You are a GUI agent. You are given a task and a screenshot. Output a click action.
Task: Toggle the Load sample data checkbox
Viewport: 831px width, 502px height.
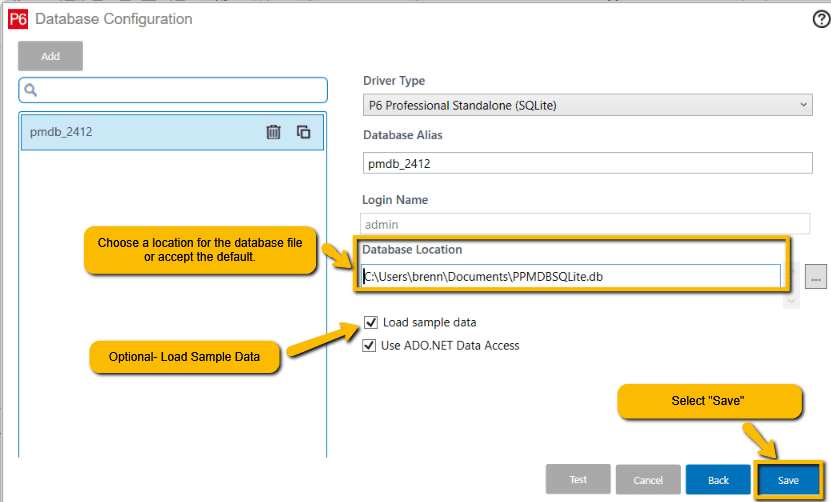371,323
